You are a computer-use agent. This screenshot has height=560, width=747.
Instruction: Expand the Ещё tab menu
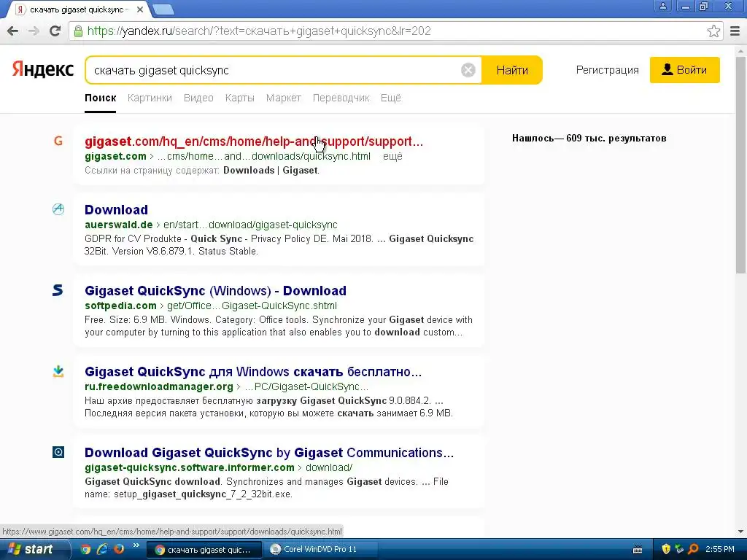tap(391, 98)
